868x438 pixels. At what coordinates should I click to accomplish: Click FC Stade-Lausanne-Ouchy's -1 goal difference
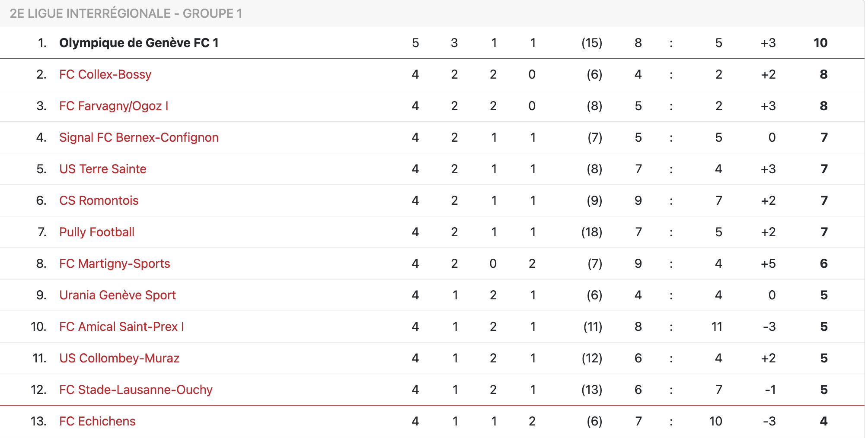click(770, 390)
